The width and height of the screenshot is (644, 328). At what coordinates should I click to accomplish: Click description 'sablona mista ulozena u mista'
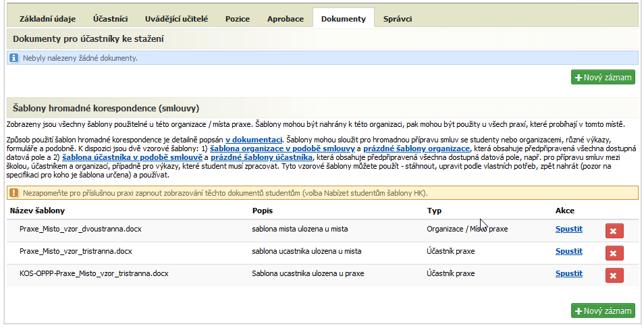click(300, 229)
